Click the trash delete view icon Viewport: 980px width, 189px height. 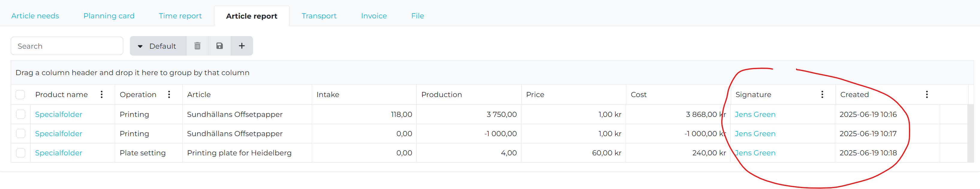[x=198, y=46]
